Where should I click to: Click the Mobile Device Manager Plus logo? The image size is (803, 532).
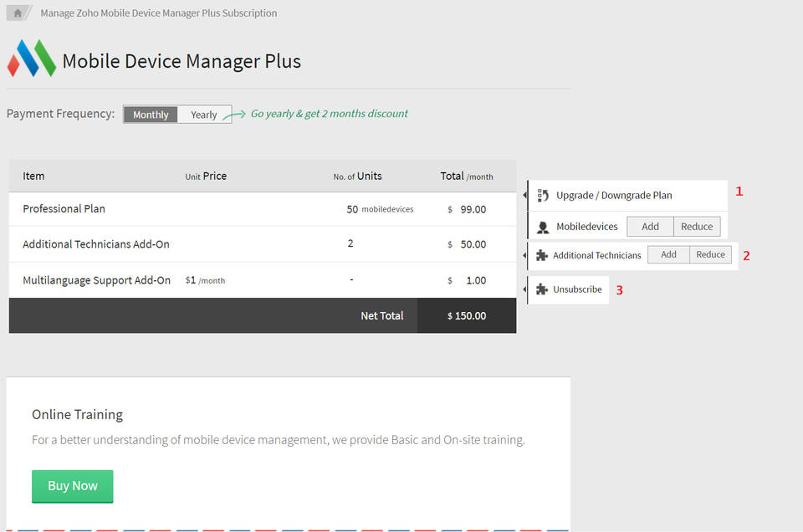point(31,59)
